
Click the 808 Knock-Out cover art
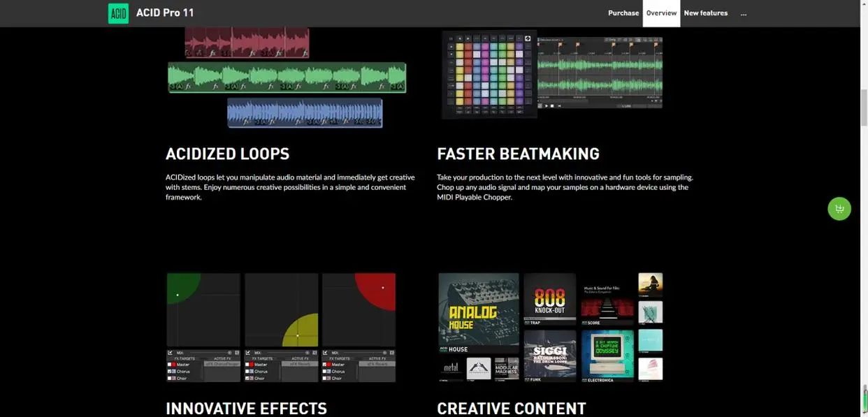point(550,300)
